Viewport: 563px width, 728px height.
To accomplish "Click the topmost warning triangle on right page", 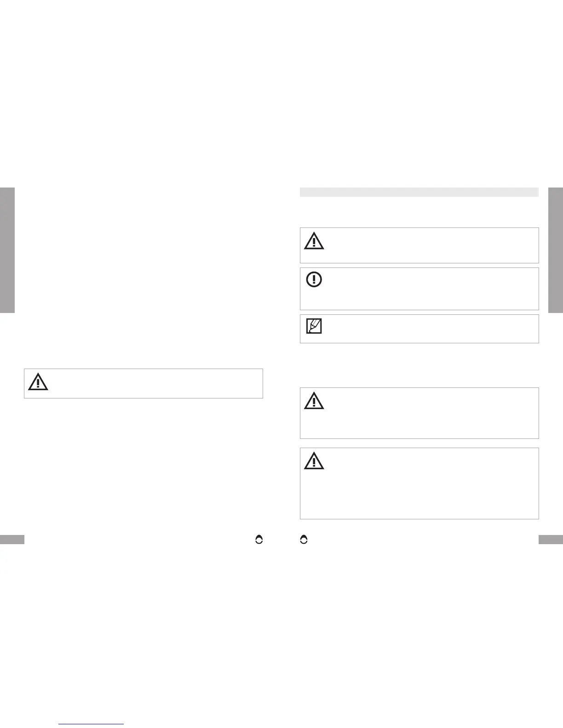I will [x=314, y=241].
